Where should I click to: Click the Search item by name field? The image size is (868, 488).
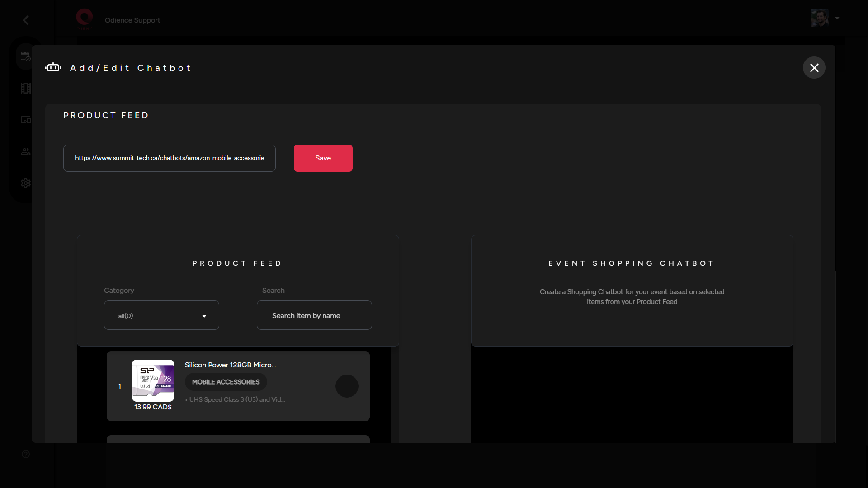(314, 315)
